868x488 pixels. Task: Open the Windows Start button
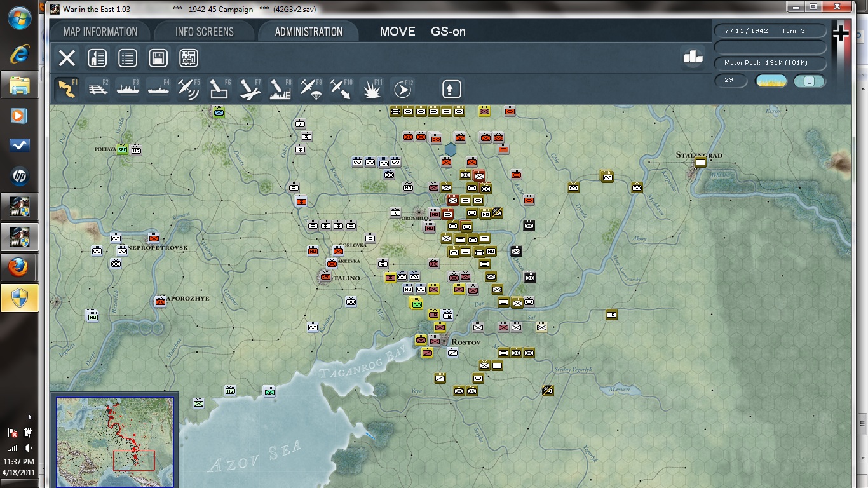19,18
